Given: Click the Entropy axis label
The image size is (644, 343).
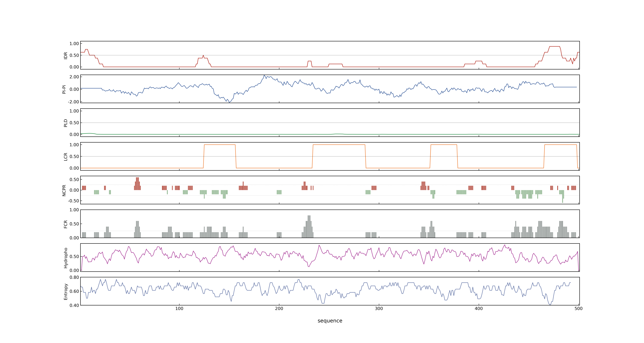Looking at the screenshot, I should 66,292.
